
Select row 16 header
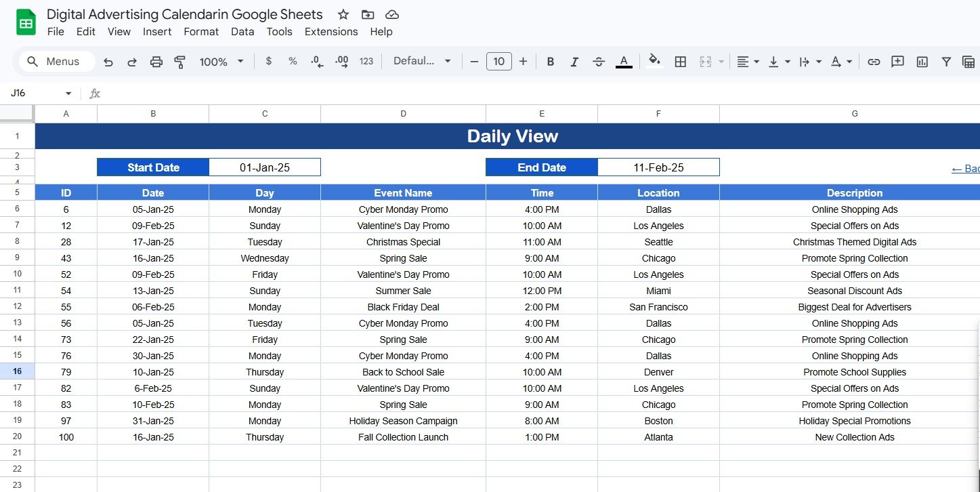pos(17,371)
